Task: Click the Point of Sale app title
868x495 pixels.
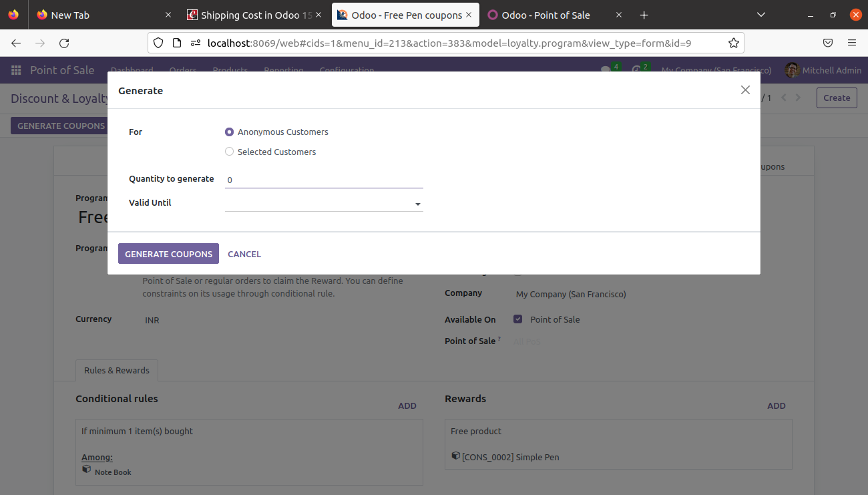Action: coord(62,70)
